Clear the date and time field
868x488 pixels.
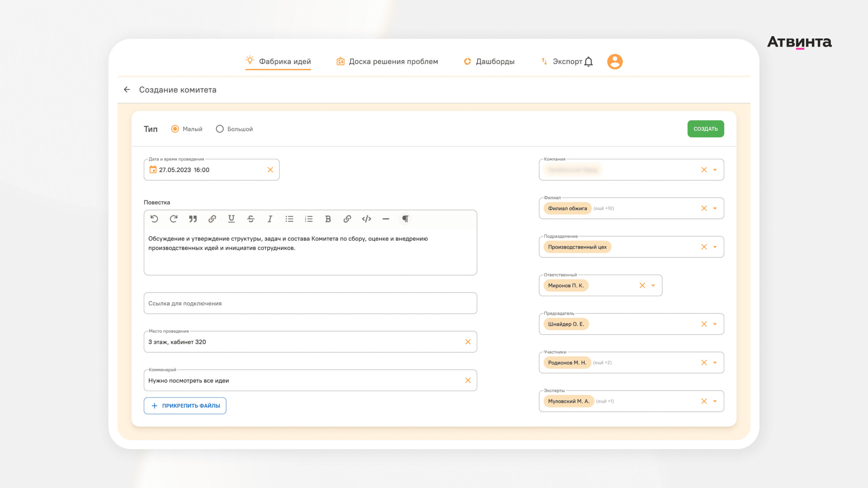coord(270,170)
